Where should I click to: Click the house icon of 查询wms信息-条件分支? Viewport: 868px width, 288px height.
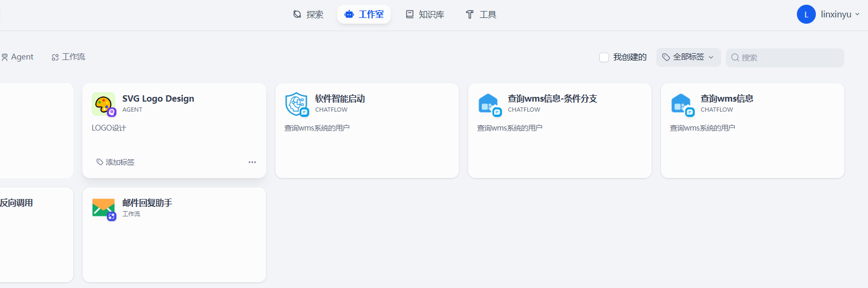pyautogui.click(x=489, y=104)
